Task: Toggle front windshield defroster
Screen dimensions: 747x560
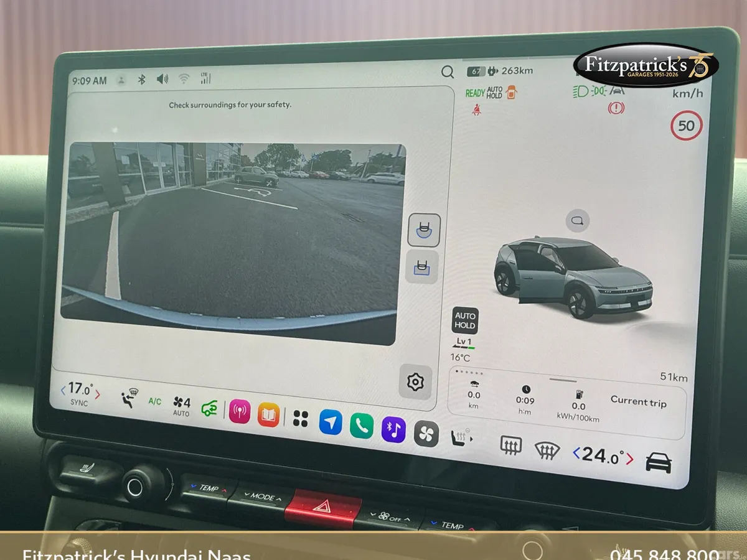Action: [547, 450]
